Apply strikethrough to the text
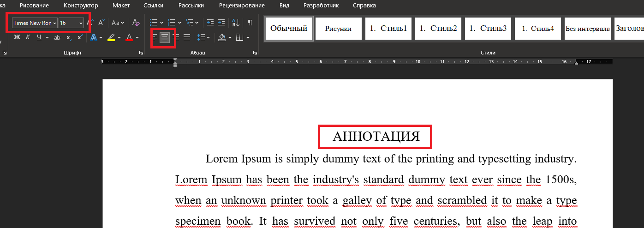Screen dimensions: 644x228 pos(57,37)
